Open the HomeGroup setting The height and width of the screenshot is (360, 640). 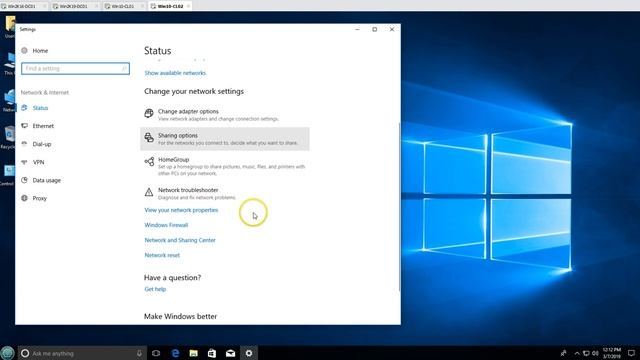tap(224, 166)
